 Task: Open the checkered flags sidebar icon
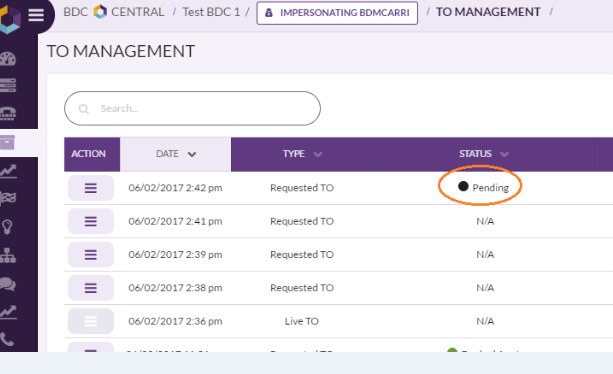[8, 199]
